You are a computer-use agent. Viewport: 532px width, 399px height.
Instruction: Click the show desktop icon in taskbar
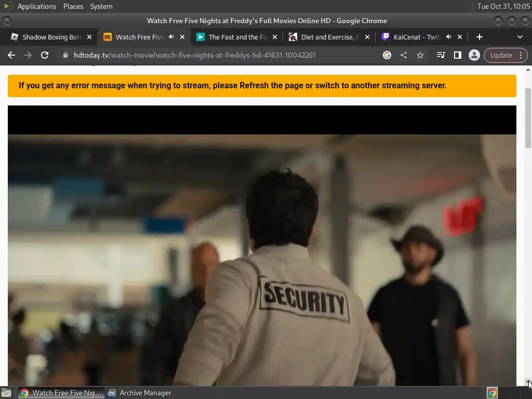6,393
